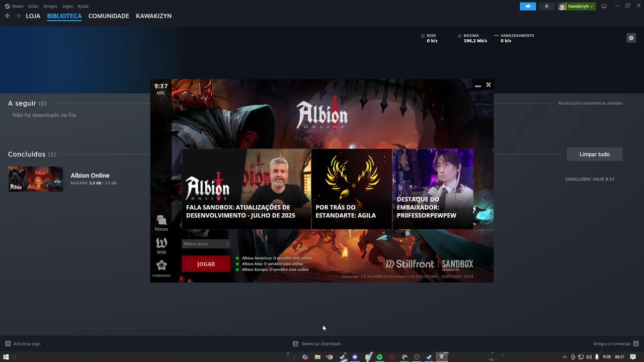Open the Fórum icon in Albion launcher
Viewport: 644px width, 362px height.
click(x=161, y=220)
